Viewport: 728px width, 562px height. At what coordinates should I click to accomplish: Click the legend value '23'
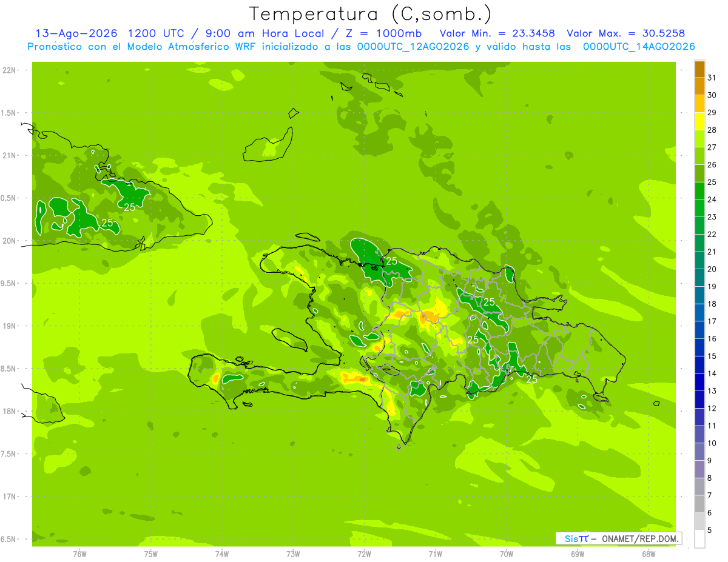[x=712, y=217]
